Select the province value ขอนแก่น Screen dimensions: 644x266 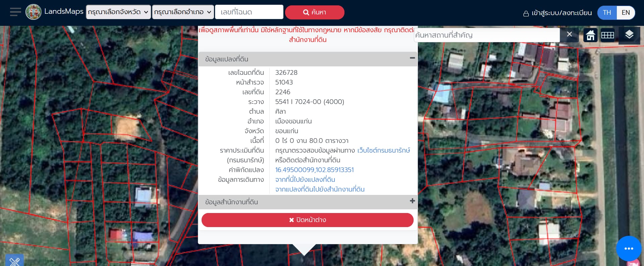(x=287, y=131)
